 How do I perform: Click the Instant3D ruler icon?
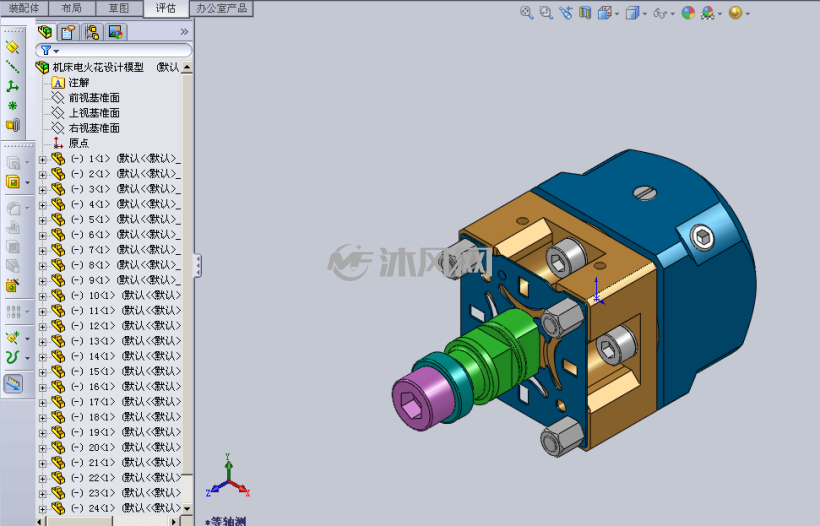(14, 384)
